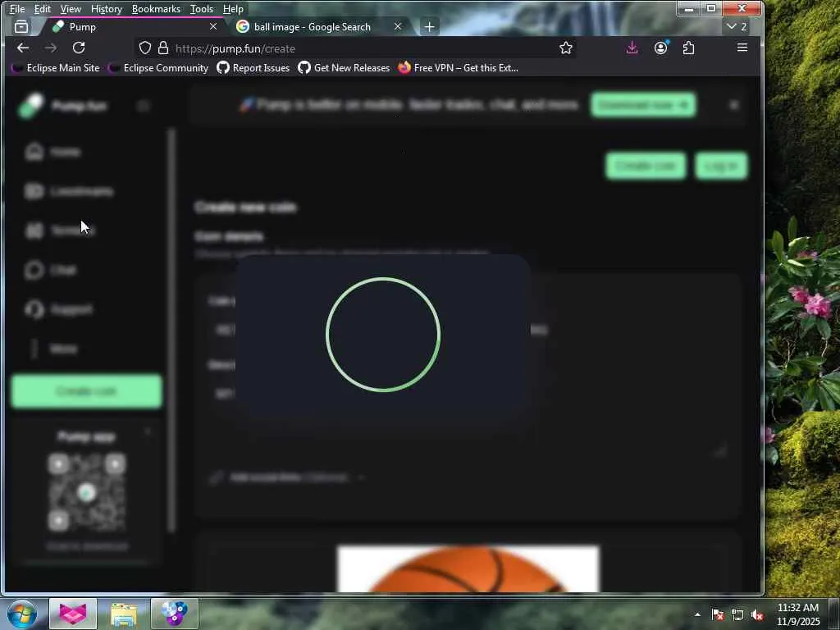
Task: Open Eclipse Community bookmark
Action: 158,67
